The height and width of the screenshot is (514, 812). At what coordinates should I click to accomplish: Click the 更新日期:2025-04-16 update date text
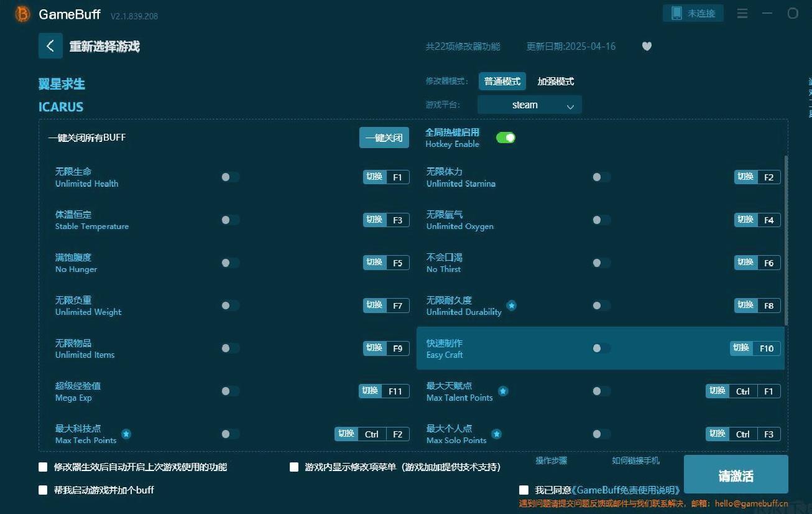point(571,47)
